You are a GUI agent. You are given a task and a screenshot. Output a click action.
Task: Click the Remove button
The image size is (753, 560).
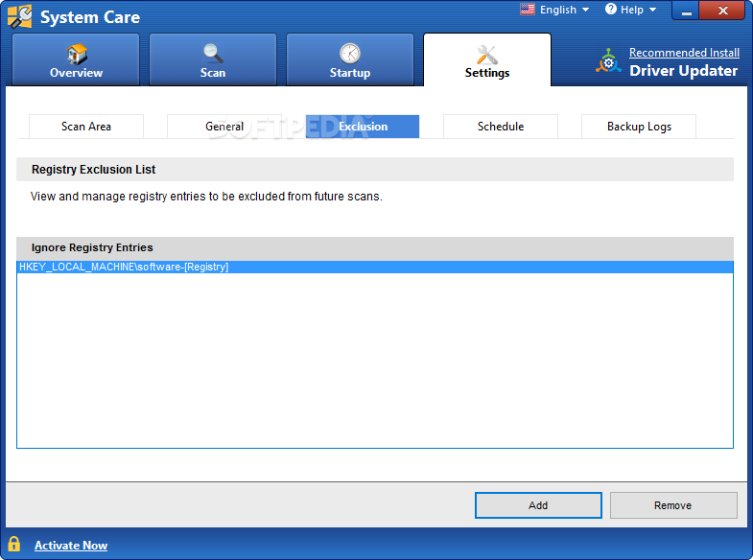pos(673,505)
